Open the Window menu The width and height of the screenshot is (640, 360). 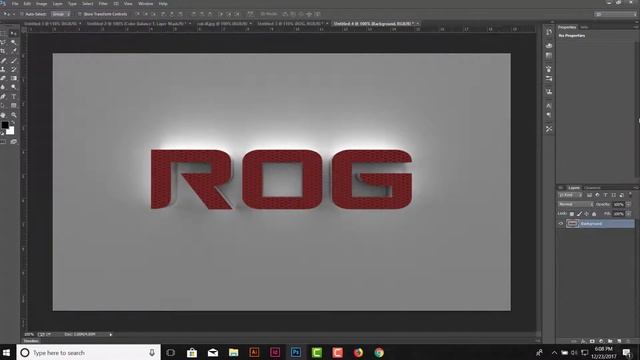click(145, 4)
